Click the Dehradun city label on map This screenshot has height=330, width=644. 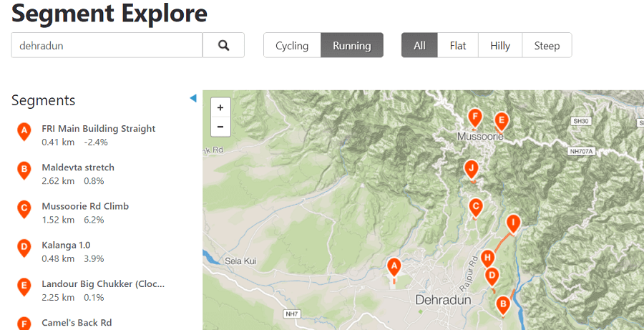click(443, 300)
